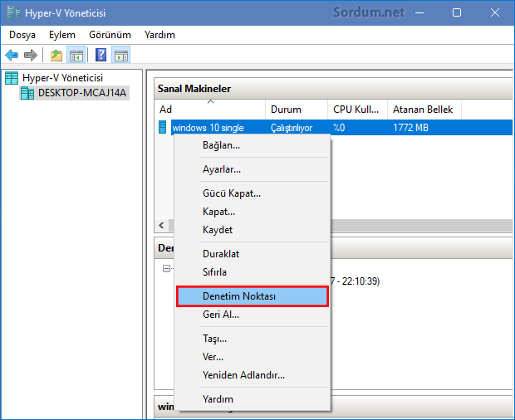Select Hyper-V Yöneticisi tree root label
Viewport: 515px width, 420px height.
tap(63, 78)
